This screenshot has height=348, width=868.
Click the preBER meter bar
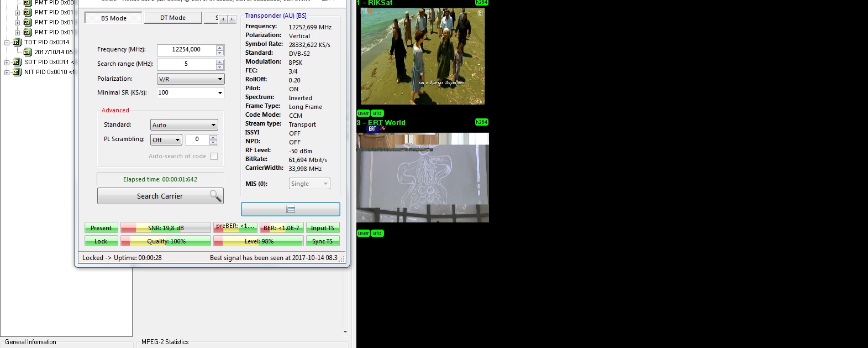coord(235,228)
